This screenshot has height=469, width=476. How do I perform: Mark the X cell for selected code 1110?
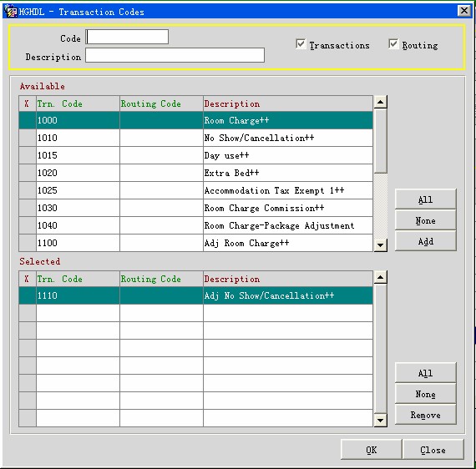click(28, 295)
